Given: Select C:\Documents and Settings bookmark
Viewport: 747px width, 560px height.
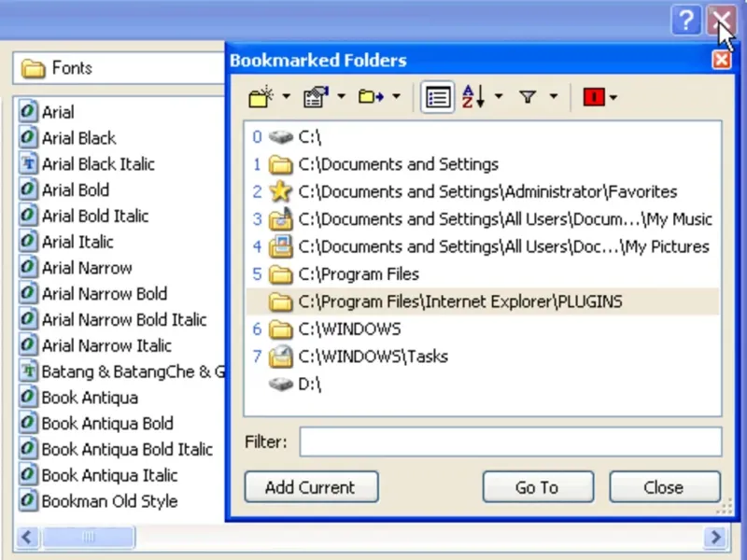Looking at the screenshot, I should (x=483, y=165).
